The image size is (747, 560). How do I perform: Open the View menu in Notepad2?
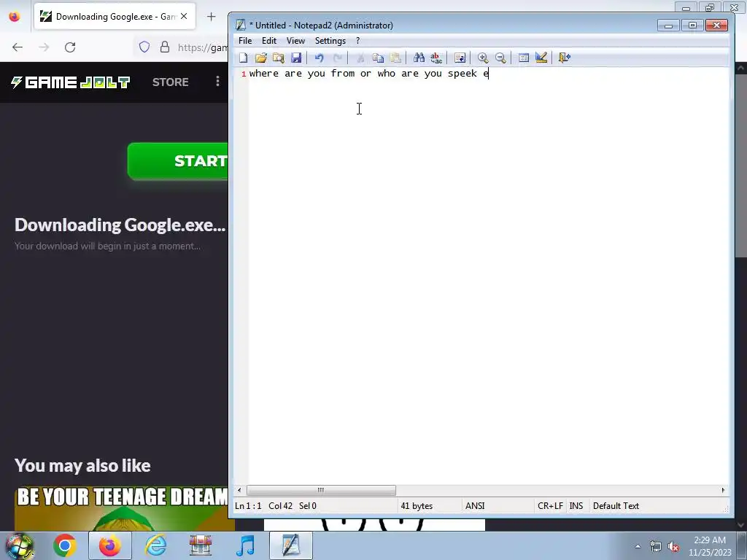click(295, 41)
